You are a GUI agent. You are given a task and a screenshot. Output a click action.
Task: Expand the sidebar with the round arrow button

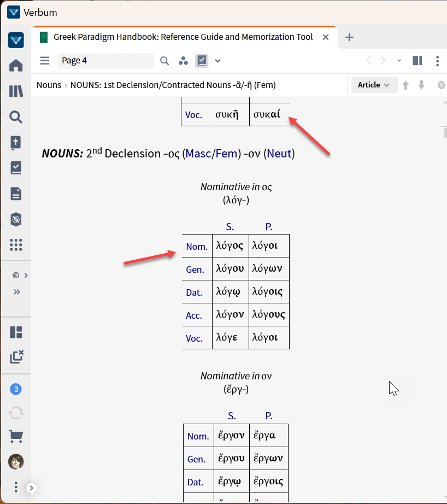pos(31,488)
